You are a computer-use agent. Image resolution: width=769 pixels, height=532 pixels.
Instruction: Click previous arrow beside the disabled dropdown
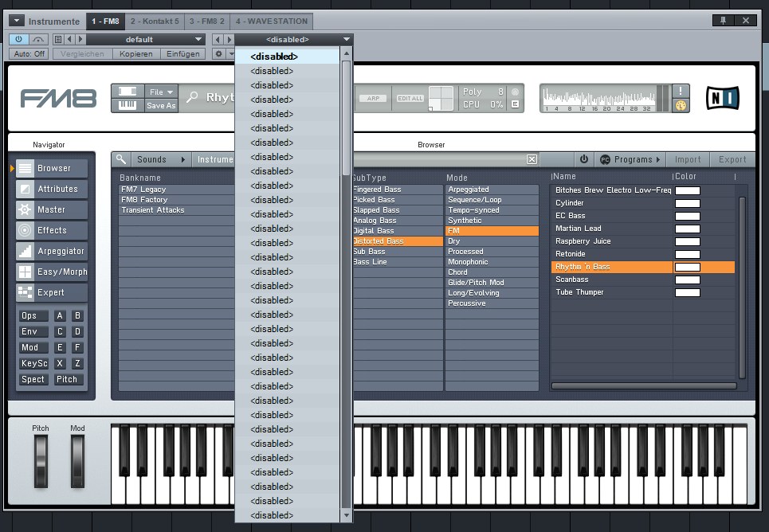point(218,39)
